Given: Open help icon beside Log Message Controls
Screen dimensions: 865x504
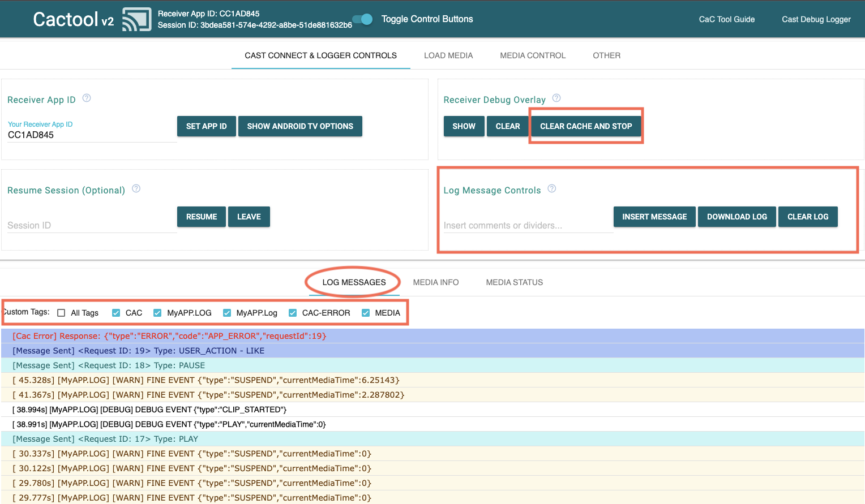Looking at the screenshot, I should click(552, 188).
